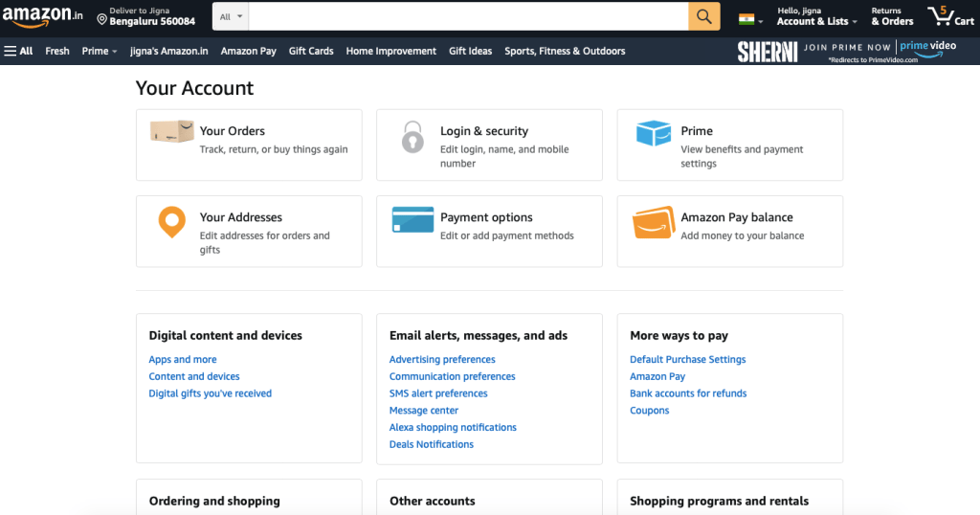Open Digital gifts you've received link

[x=210, y=393]
